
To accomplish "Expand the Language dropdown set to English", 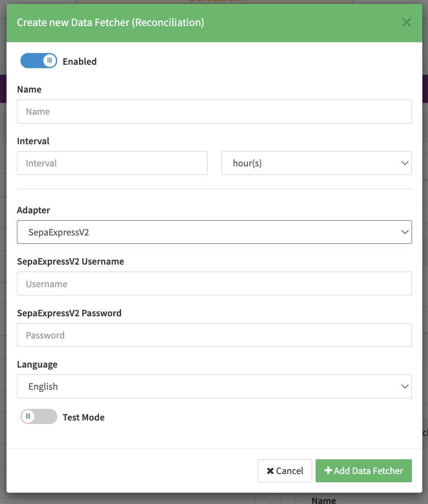I will [x=214, y=387].
